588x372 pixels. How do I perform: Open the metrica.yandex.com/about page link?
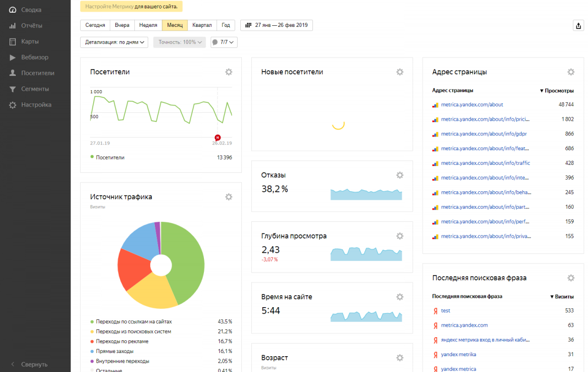tap(472, 105)
